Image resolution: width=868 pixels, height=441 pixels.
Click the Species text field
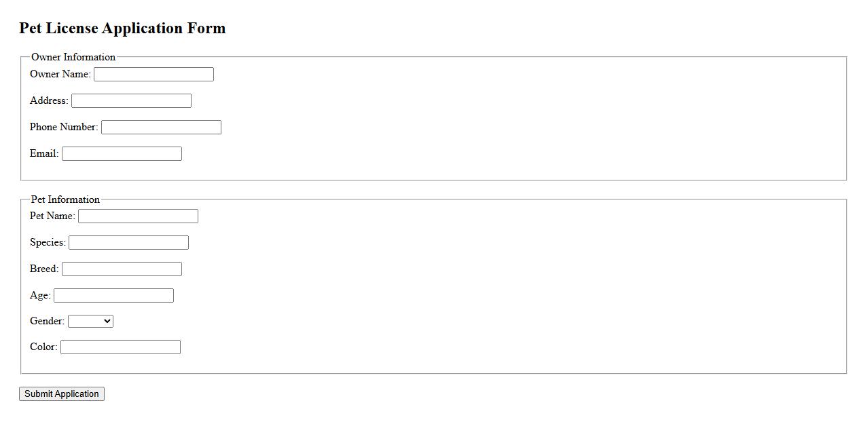128,243
